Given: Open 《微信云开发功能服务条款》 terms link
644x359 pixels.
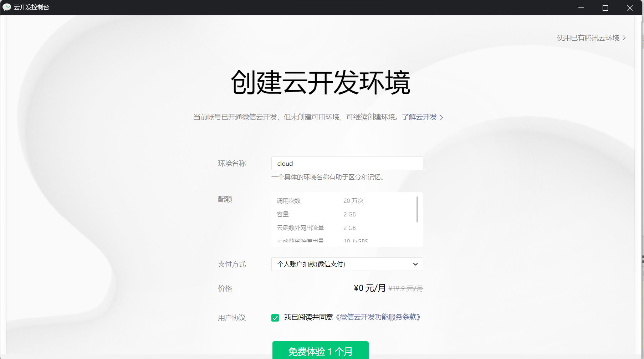Looking at the screenshot, I should click(x=378, y=317).
